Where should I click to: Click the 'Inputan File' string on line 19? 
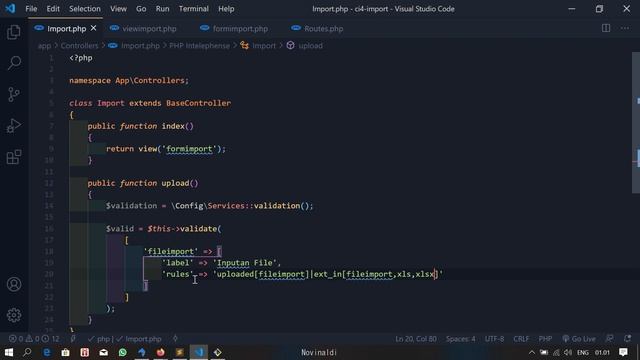click(247, 263)
